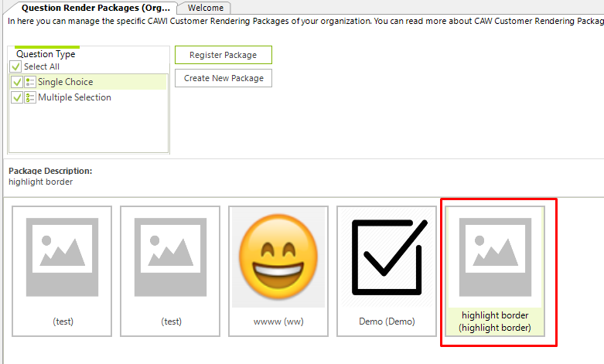Select the Multiple Selection row label
This screenshot has width=604, height=364.
coord(75,97)
